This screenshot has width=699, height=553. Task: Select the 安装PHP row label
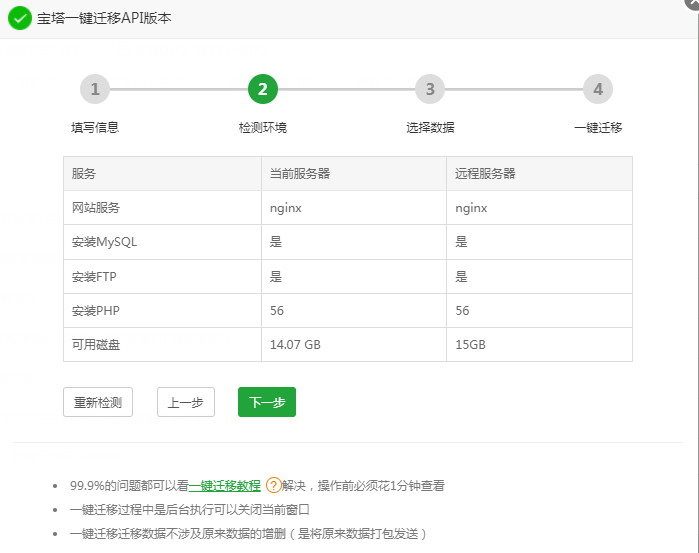tap(96, 310)
